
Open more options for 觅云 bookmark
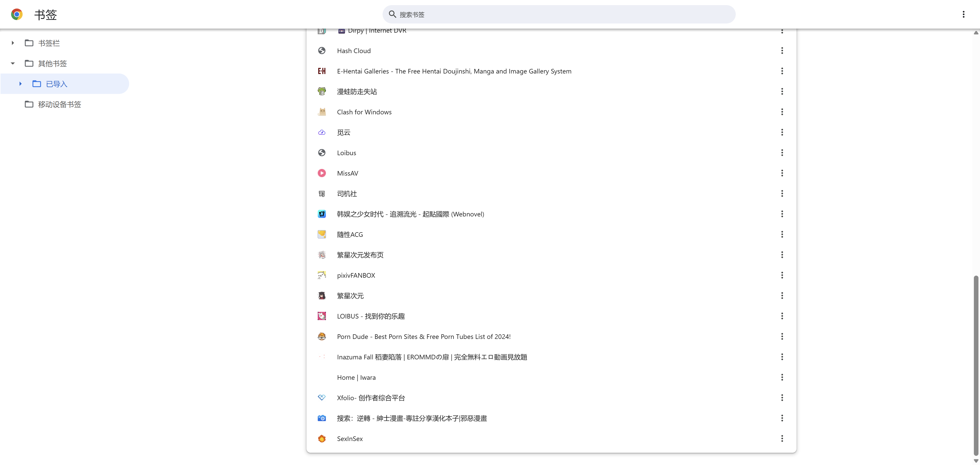click(782, 132)
